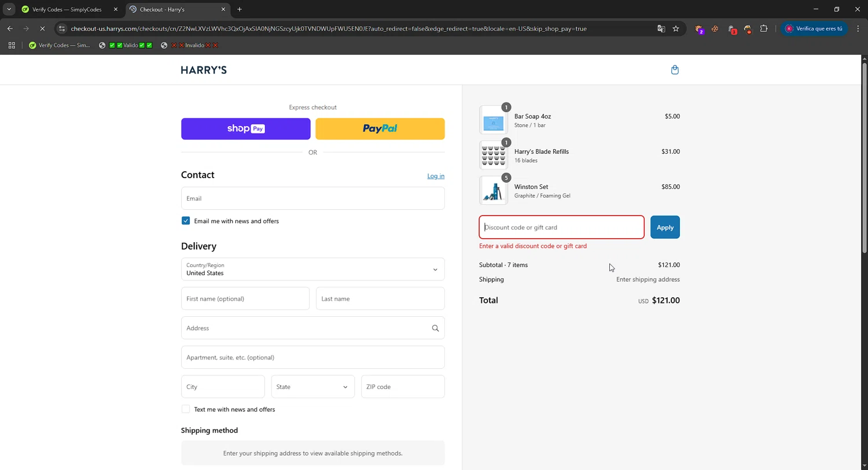
Task: Click the Verifica que eres tú profile button
Action: click(x=814, y=28)
